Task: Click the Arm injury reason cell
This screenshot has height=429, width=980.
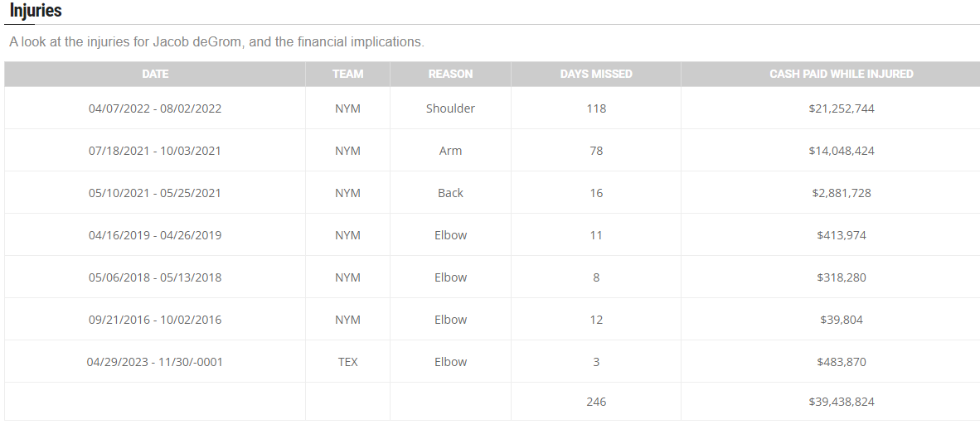Action: tap(450, 151)
